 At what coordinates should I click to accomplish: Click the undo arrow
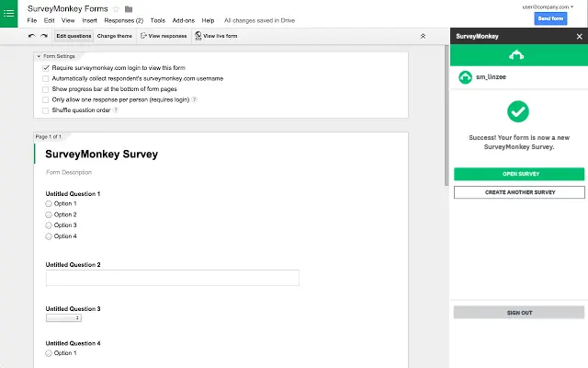(32, 36)
